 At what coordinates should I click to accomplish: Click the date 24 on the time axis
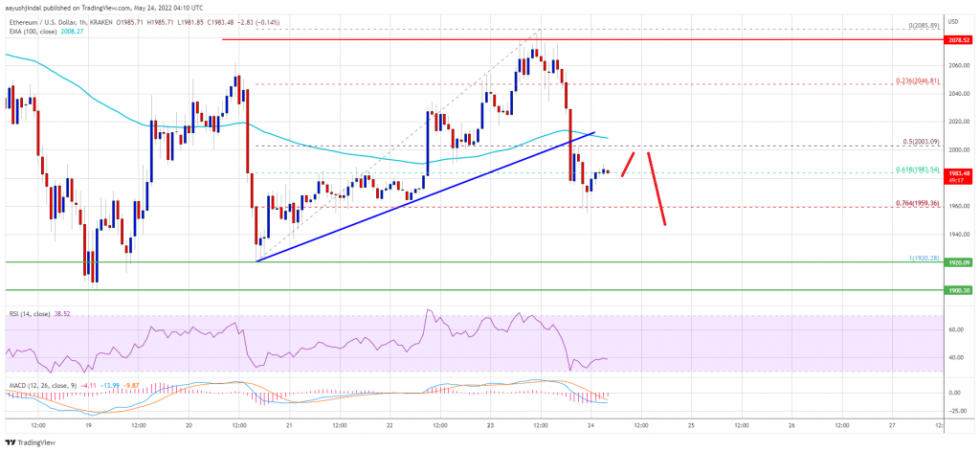point(590,425)
